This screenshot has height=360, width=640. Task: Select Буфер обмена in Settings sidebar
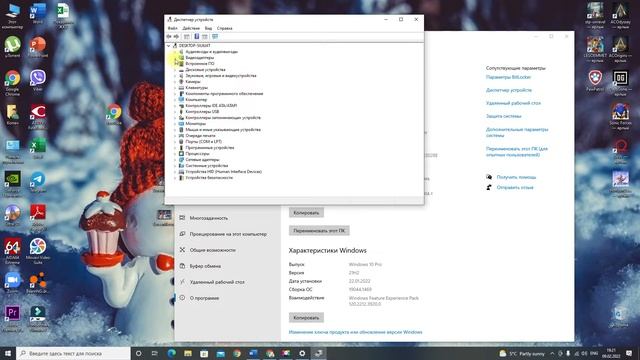(x=205, y=266)
